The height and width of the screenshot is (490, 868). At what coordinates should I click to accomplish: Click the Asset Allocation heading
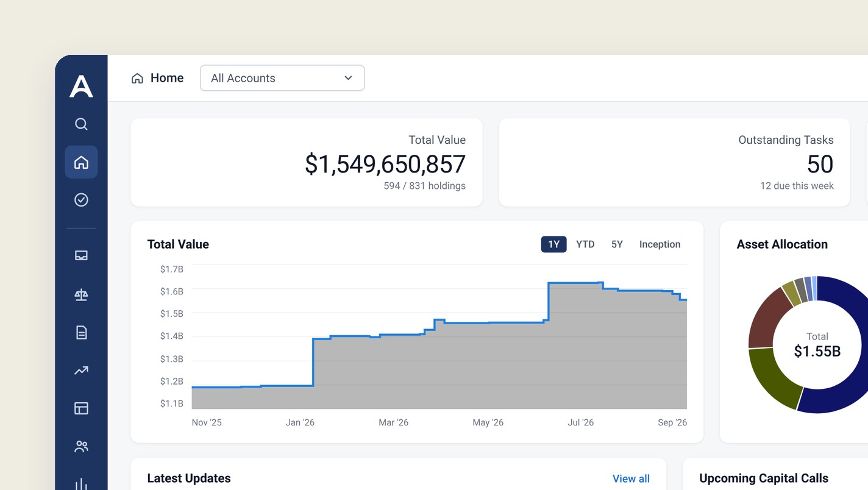782,244
